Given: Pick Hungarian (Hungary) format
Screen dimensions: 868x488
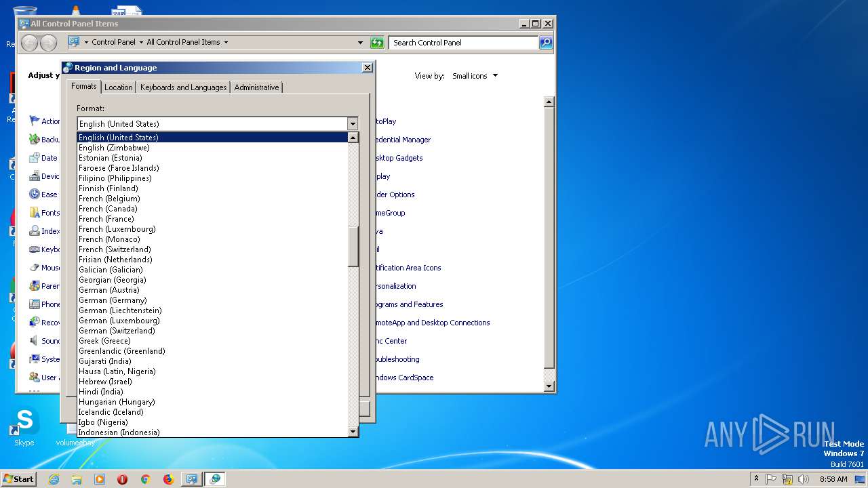Looking at the screenshot, I should coord(212,402).
